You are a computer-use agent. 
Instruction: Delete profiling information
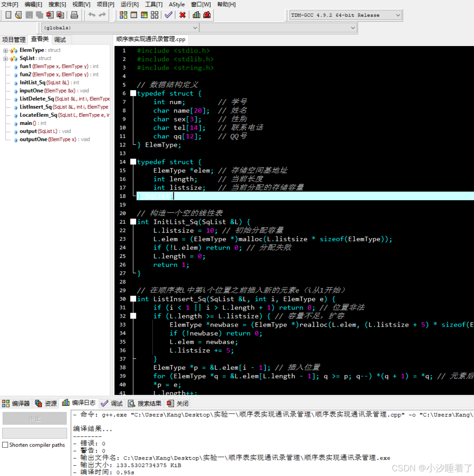pyautogui.click(x=207, y=15)
